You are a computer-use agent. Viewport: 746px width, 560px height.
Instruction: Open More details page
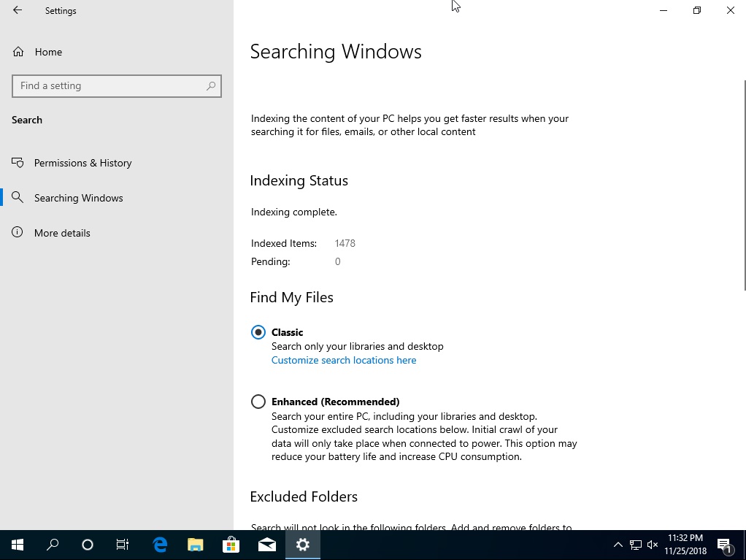click(117, 233)
